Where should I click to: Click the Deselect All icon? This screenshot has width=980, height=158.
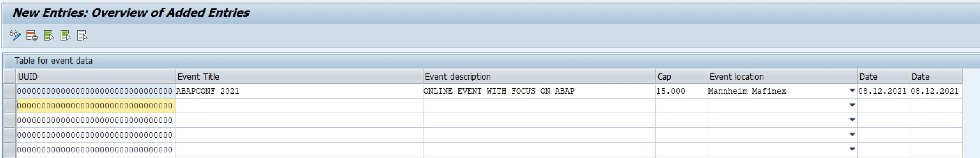click(82, 36)
